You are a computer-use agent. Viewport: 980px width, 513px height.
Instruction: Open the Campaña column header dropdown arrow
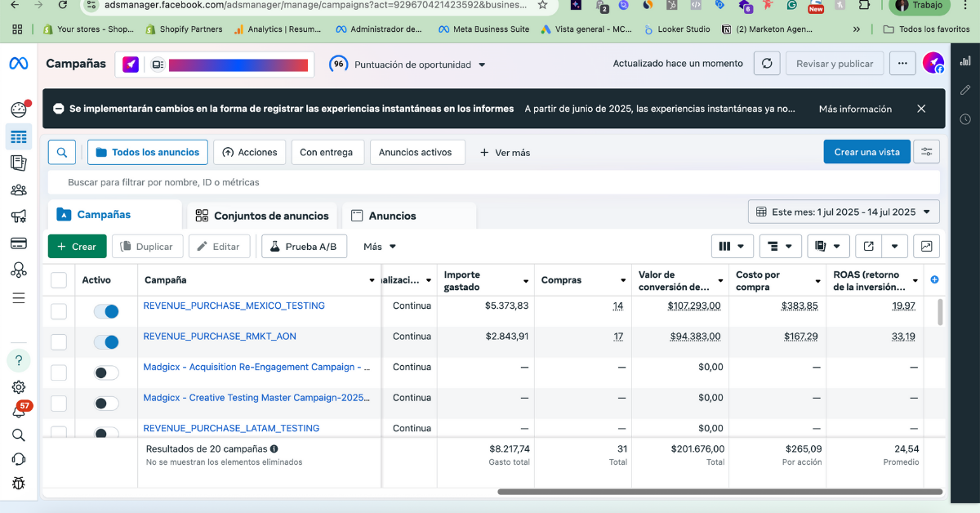point(372,280)
